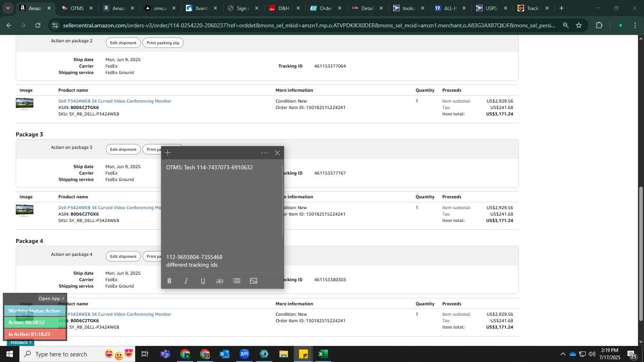Reload the Seller Central page

pyautogui.click(x=38, y=25)
